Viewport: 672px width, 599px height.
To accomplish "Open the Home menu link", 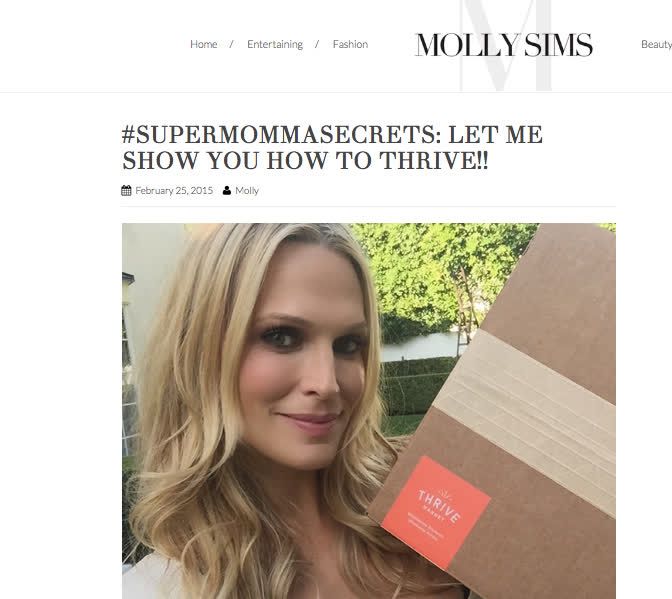I will tap(204, 44).
